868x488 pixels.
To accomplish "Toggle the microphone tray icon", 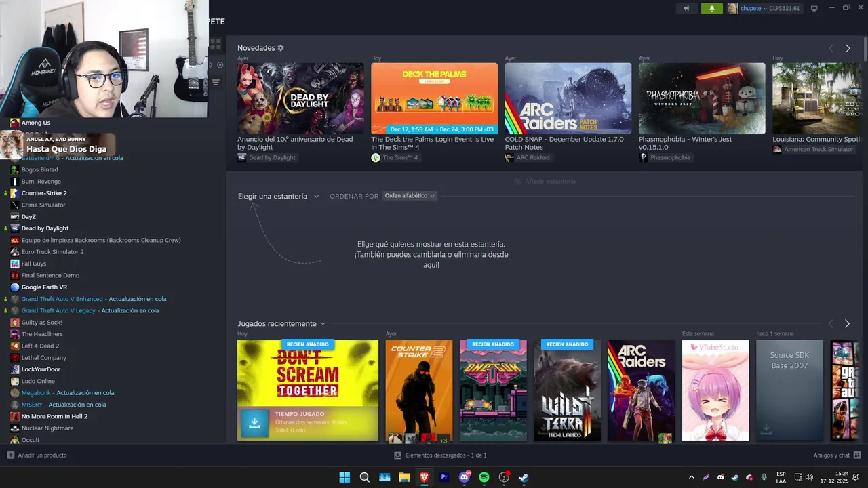I will [764, 477].
